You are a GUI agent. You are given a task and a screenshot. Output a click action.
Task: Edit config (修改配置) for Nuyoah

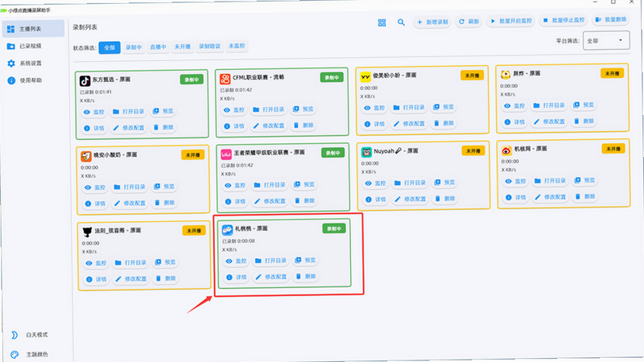coord(410,199)
